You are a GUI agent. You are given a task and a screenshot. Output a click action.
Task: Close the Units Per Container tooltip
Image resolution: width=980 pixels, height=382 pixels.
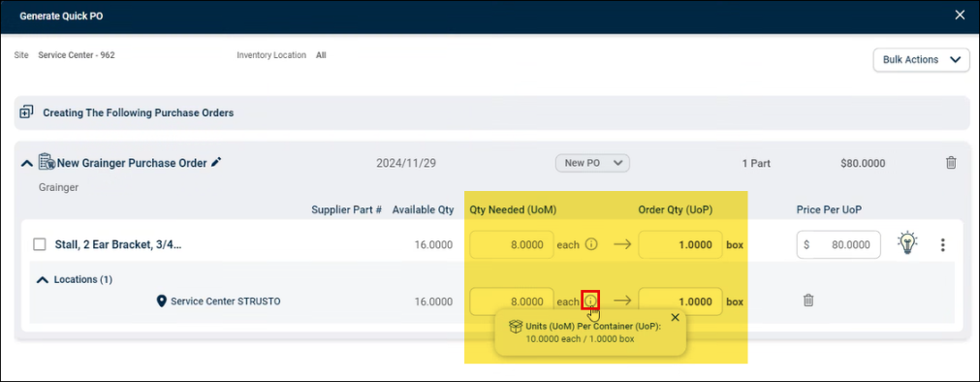[x=675, y=317]
